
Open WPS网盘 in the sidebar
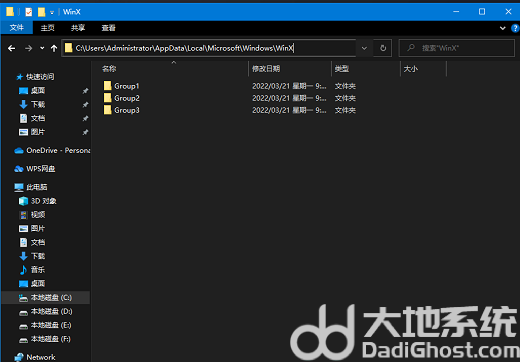tap(35, 169)
